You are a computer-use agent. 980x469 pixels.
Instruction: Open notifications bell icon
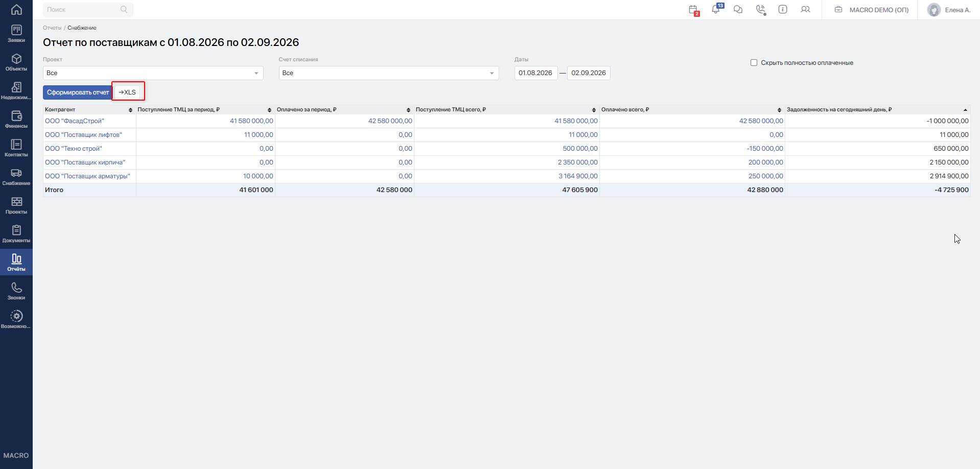click(716, 9)
